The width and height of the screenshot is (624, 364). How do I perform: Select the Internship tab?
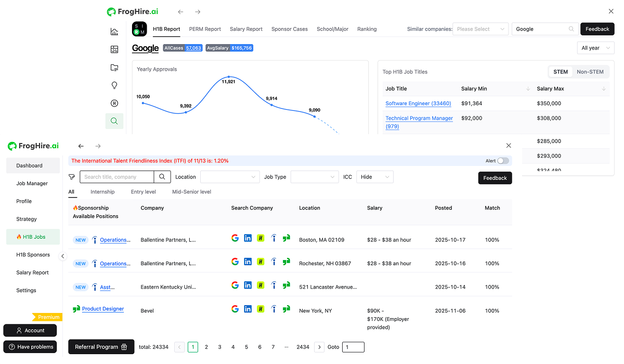102,191
